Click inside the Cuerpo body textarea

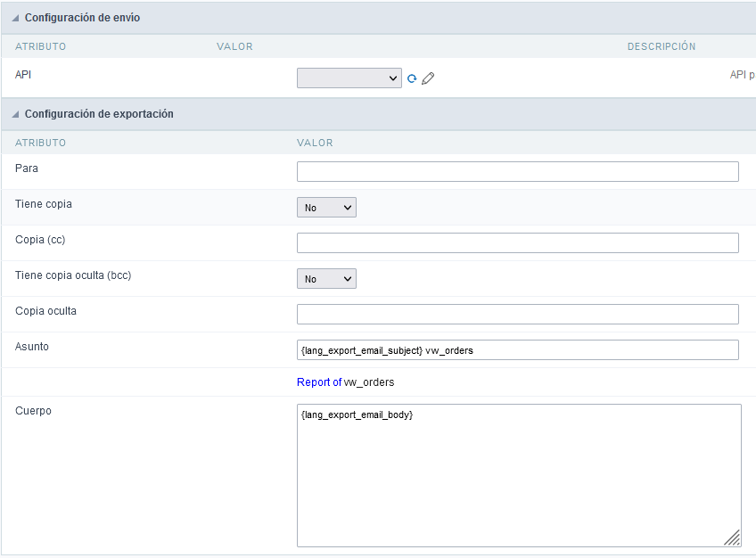click(517, 474)
